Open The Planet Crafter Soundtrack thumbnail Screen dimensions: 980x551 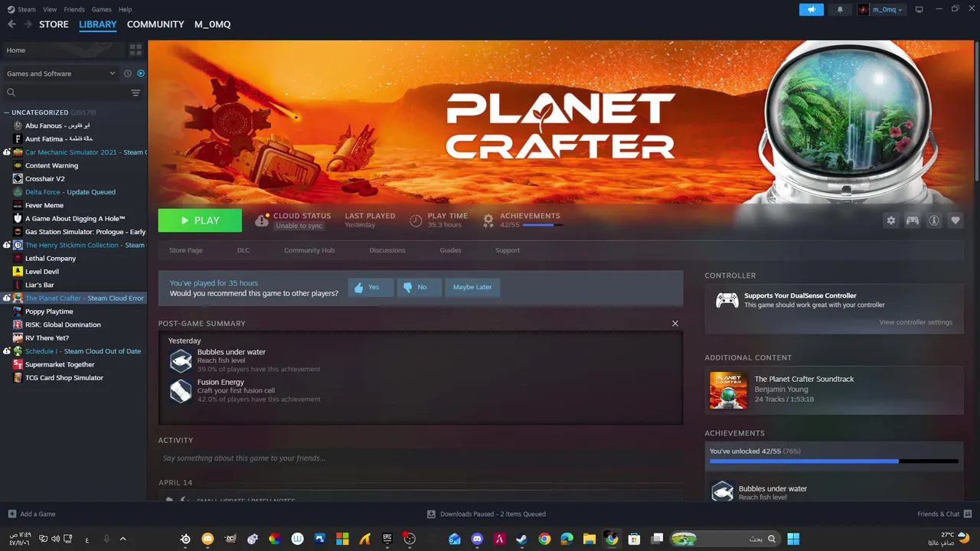[x=728, y=390]
